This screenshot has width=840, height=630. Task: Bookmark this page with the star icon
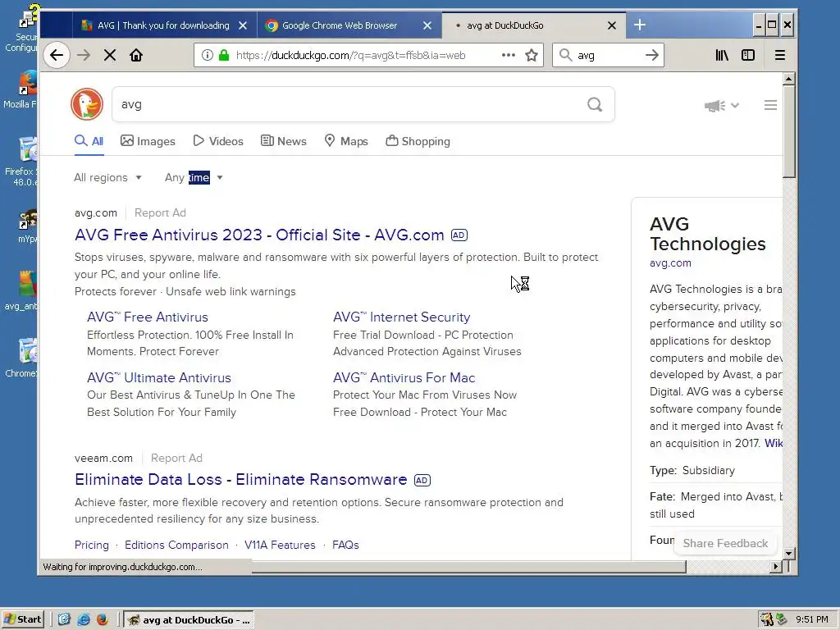coord(532,55)
